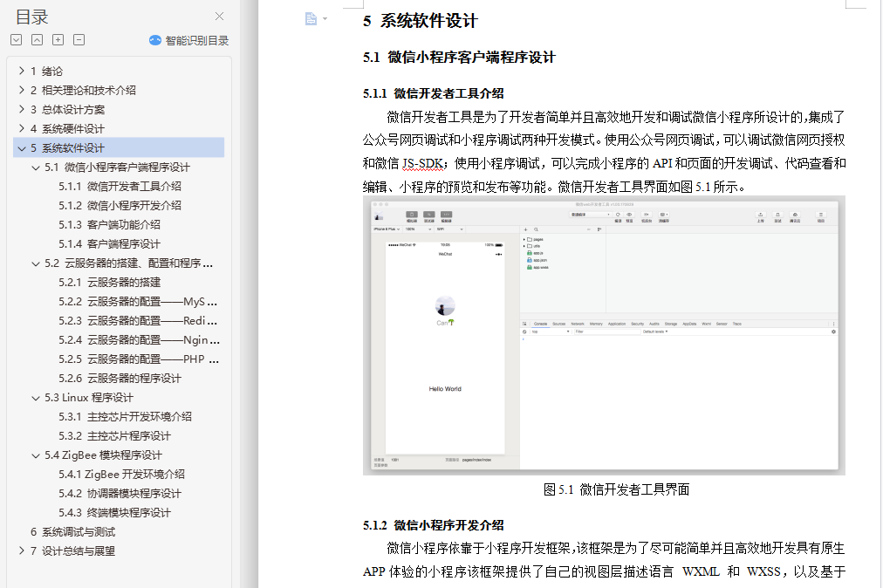Collapse section 5.3 Linux 程序设计 arrow
The image size is (883, 588).
pyautogui.click(x=36, y=398)
